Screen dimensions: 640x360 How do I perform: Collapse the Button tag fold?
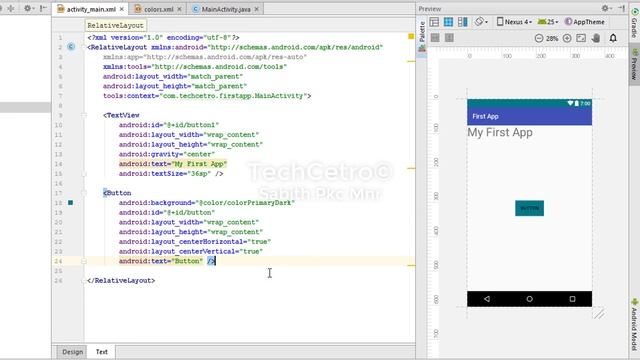pos(84,193)
